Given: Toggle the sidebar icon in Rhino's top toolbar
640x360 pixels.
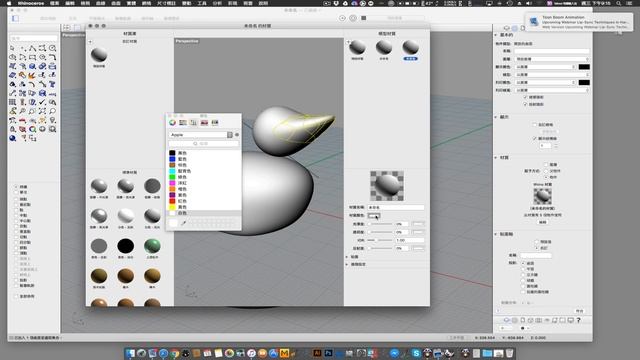Looking at the screenshot, I should point(16,18).
